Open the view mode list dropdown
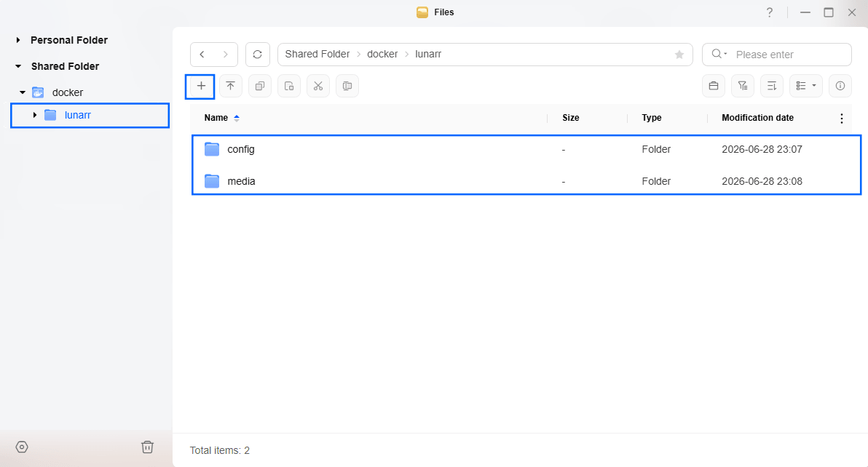 (x=806, y=87)
